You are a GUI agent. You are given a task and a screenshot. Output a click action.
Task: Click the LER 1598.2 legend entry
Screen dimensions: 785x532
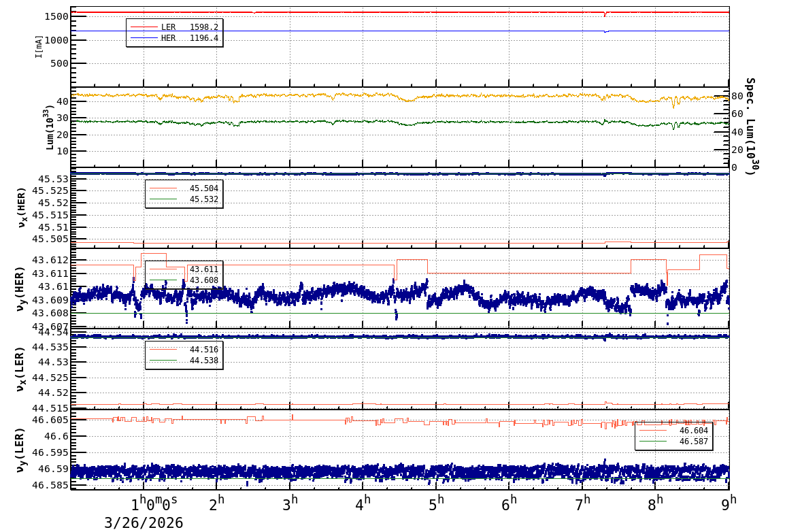pos(174,27)
